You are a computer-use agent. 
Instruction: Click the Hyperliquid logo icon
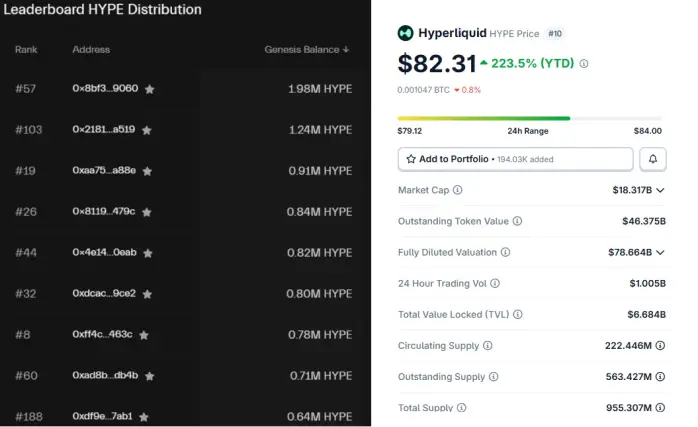tap(406, 33)
